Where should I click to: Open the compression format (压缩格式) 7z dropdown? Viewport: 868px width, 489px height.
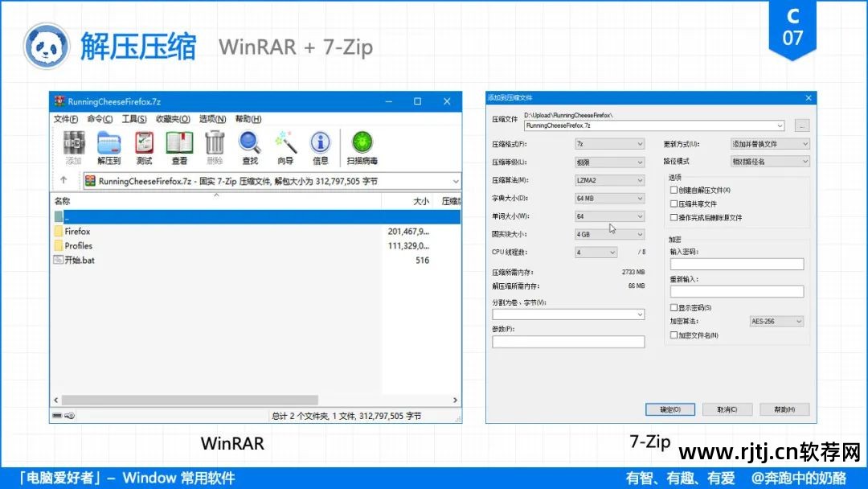click(609, 144)
